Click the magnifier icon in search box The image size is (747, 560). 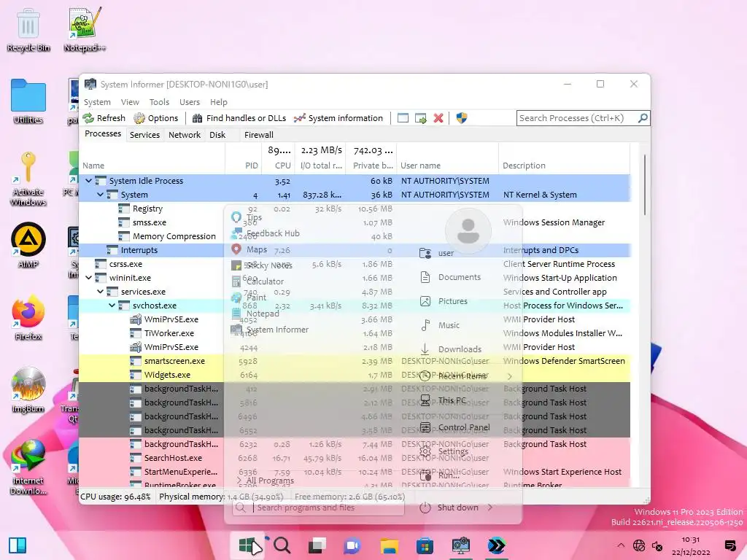pyautogui.click(x=643, y=117)
